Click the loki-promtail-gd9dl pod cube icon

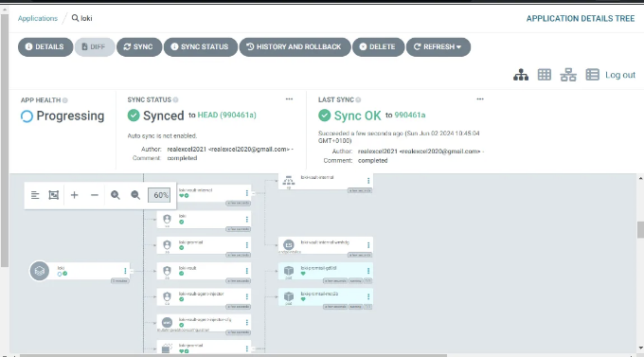289,270
